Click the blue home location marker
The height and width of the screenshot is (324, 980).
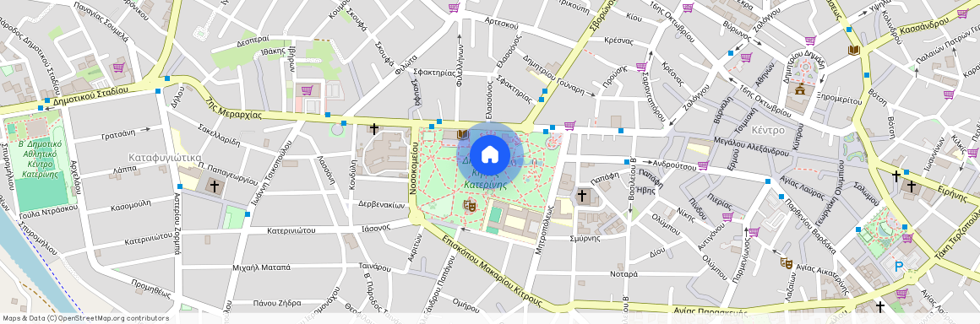[490, 154]
